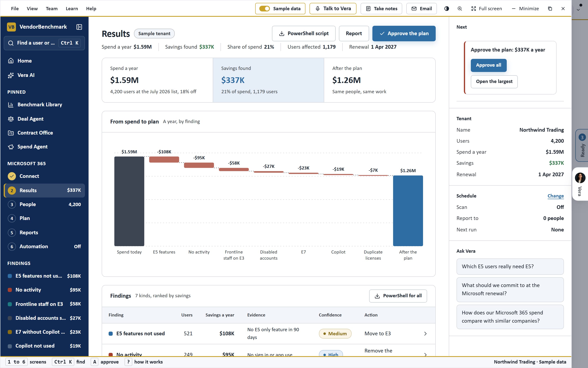Open the View menu

pos(32,9)
